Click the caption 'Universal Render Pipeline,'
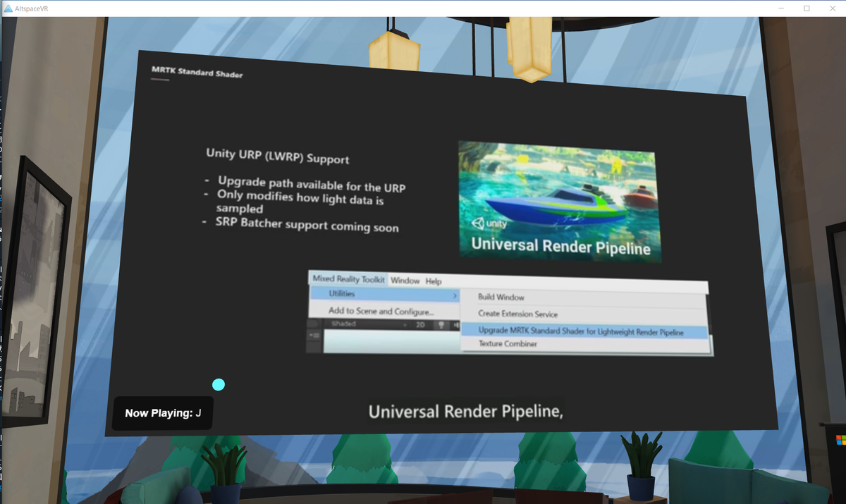The height and width of the screenshot is (504, 846). click(466, 411)
